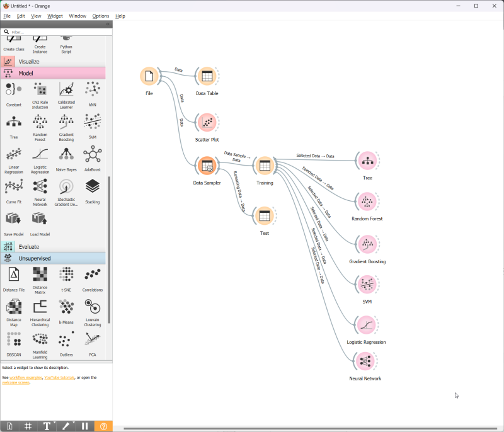The image size is (504, 432).
Task: Select the Logistic Regression node on canvas
Action: point(366,325)
